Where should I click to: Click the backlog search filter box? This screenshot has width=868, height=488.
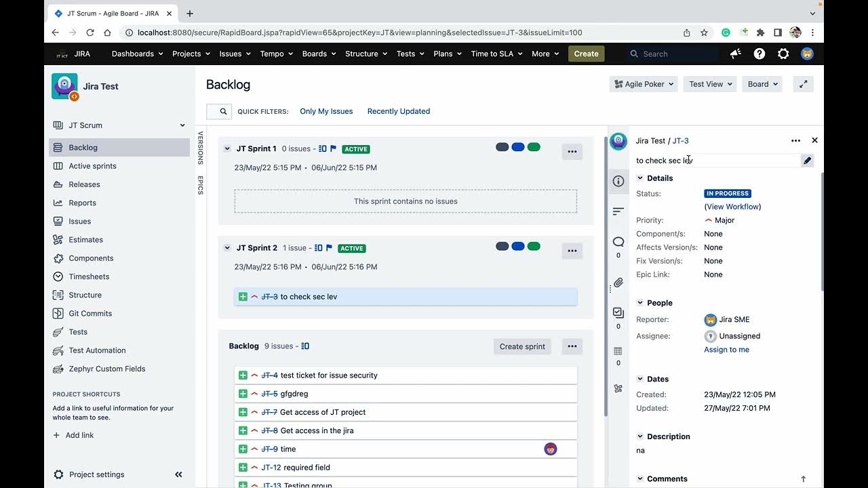(219, 111)
